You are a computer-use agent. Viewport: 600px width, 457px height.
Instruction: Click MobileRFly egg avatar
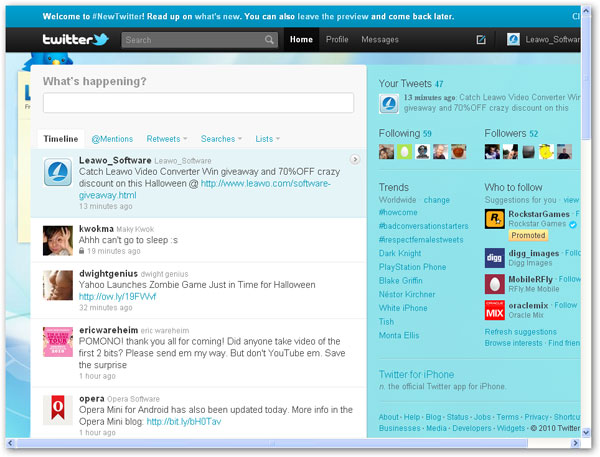pyautogui.click(x=494, y=284)
